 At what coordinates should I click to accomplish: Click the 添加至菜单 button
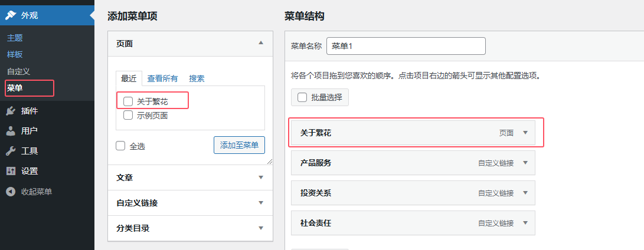click(x=240, y=145)
